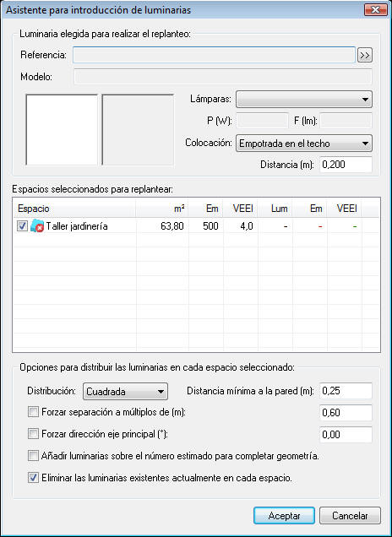
Task: Click the Distancia (m) input field
Action: pyautogui.click(x=346, y=165)
